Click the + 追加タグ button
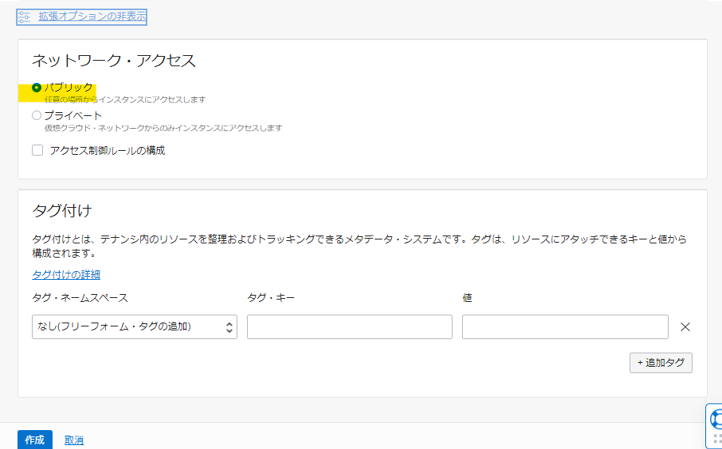The width and height of the screenshot is (722, 449). pyautogui.click(x=661, y=363)
